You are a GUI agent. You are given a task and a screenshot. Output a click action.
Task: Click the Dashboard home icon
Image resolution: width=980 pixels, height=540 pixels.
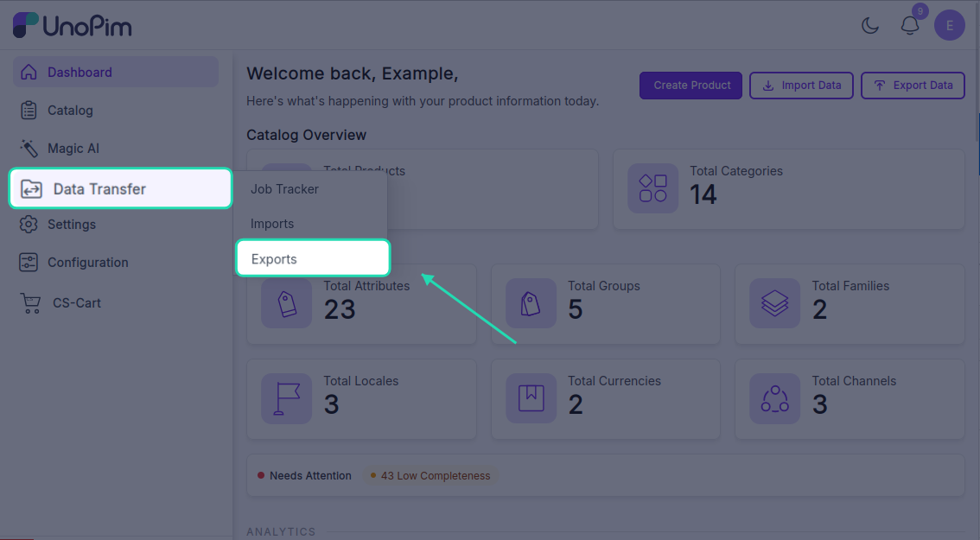pyautogui.click(x=29, y=72)
